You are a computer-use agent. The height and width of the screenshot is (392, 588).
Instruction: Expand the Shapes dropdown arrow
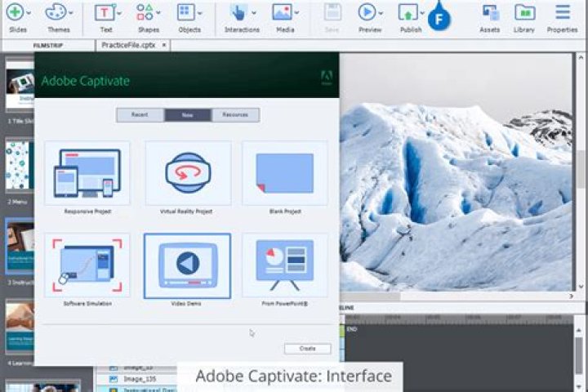tap(158, 13)
